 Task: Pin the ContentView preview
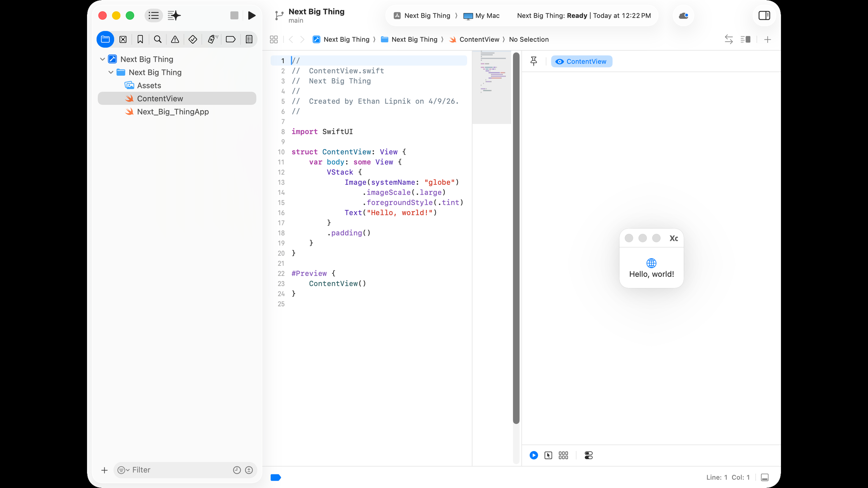point(534,61)
